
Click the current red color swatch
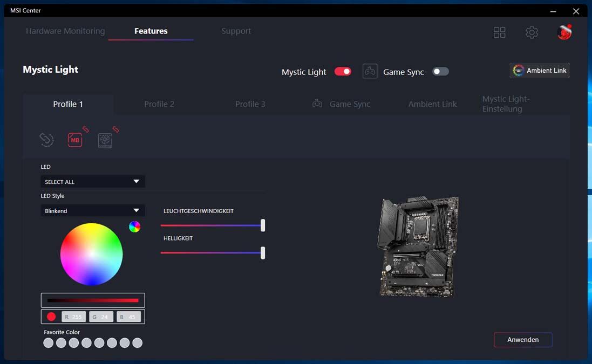coord(51,317)
